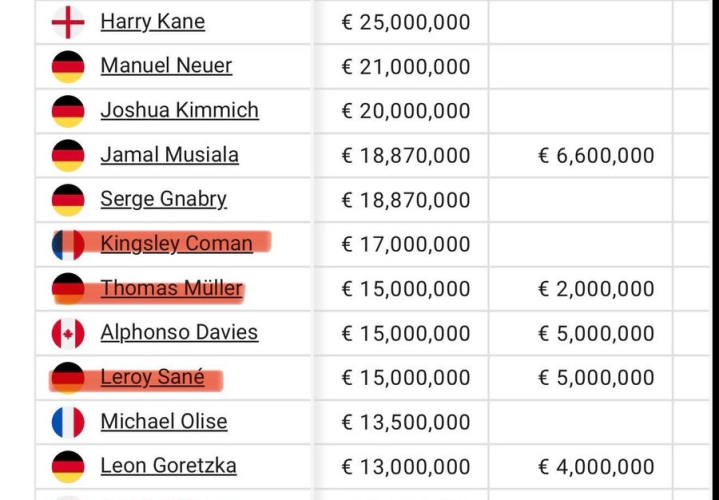
Task: Click the German flag beside Leon Goretzka
Action: (x=68, y=467)
